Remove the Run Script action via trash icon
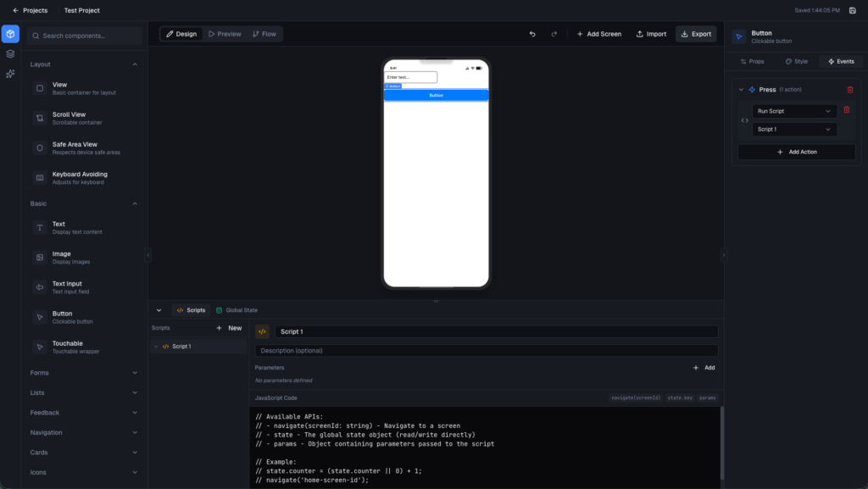 [x=846, y=110]
